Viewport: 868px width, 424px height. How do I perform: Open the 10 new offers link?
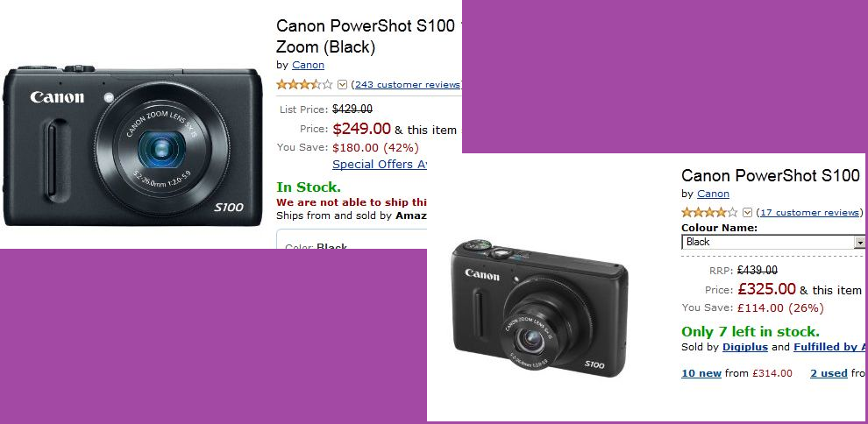pos(701,373)
